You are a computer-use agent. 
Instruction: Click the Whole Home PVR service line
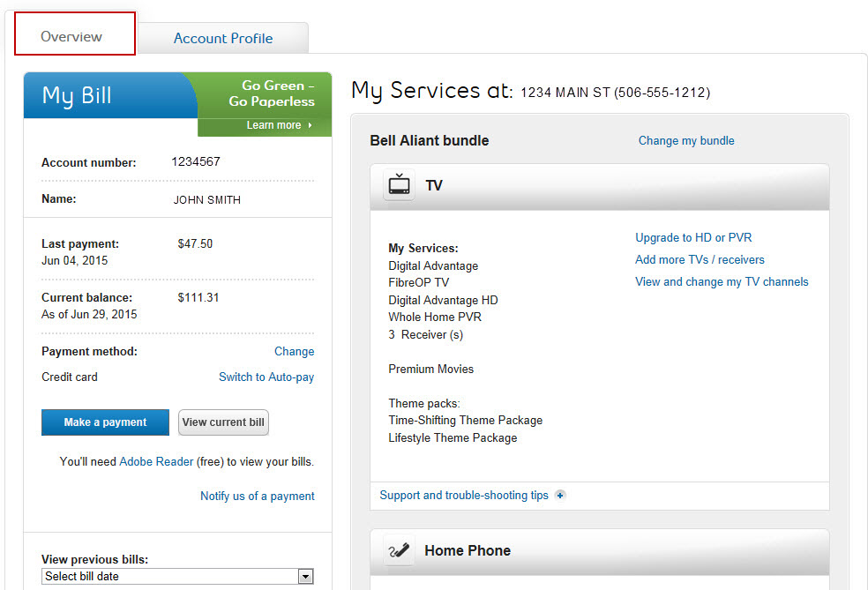pos(435,317)
